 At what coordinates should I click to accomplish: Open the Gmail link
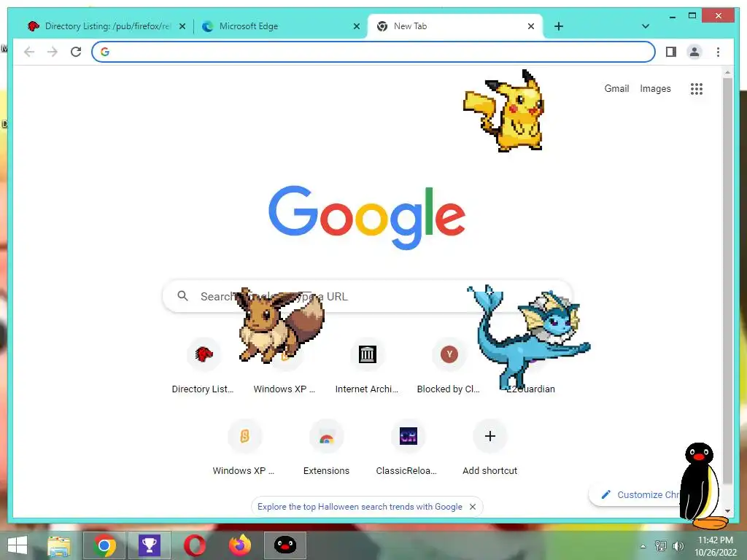[x=616, y=88]
